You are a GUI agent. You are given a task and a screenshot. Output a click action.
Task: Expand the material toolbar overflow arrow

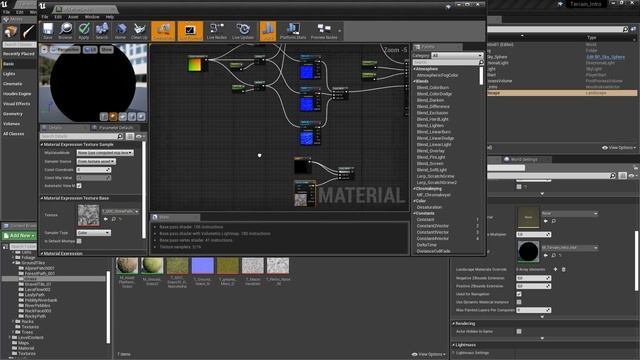(x=340, y=31)
